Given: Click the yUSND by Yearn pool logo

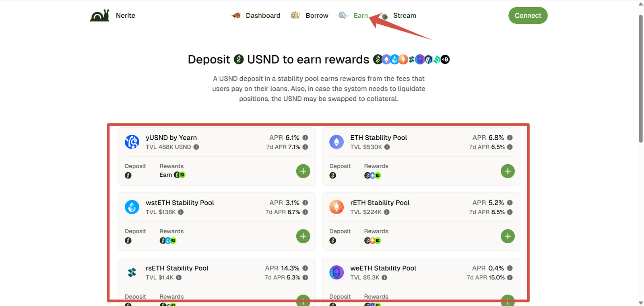Looking at the screenshot, I should (132, 142).
